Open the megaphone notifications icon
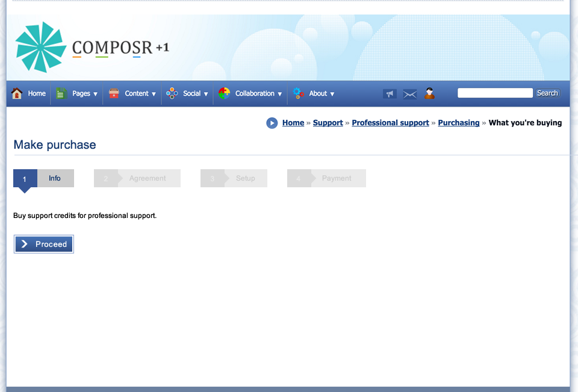578x392 pixels. click(390, 94)
